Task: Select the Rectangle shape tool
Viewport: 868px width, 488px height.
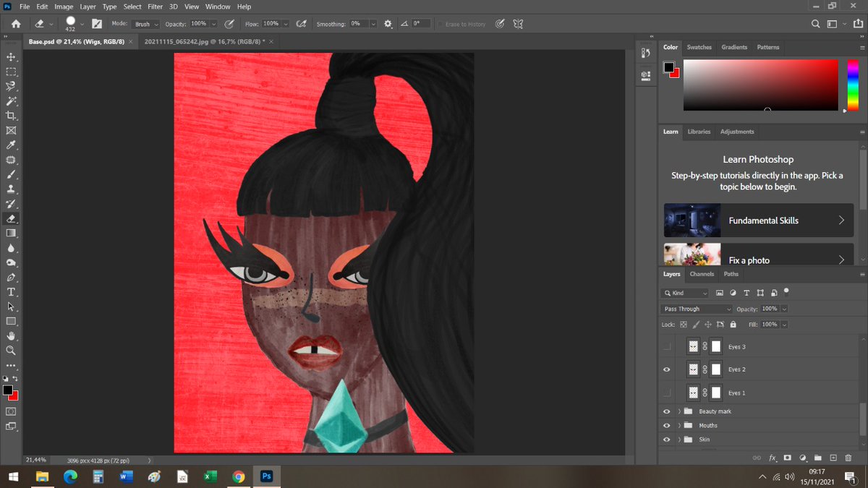Action: pyautogui.click(x=11, y=321)
